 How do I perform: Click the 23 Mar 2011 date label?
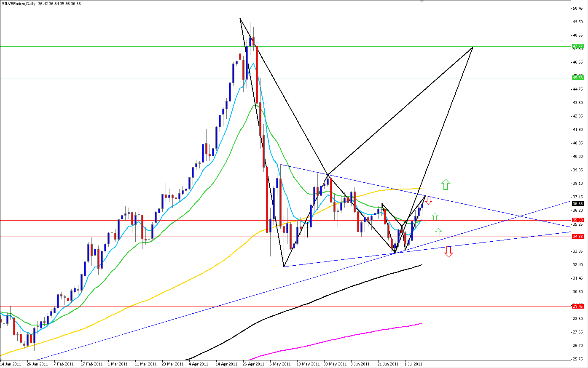coord(173,364)
